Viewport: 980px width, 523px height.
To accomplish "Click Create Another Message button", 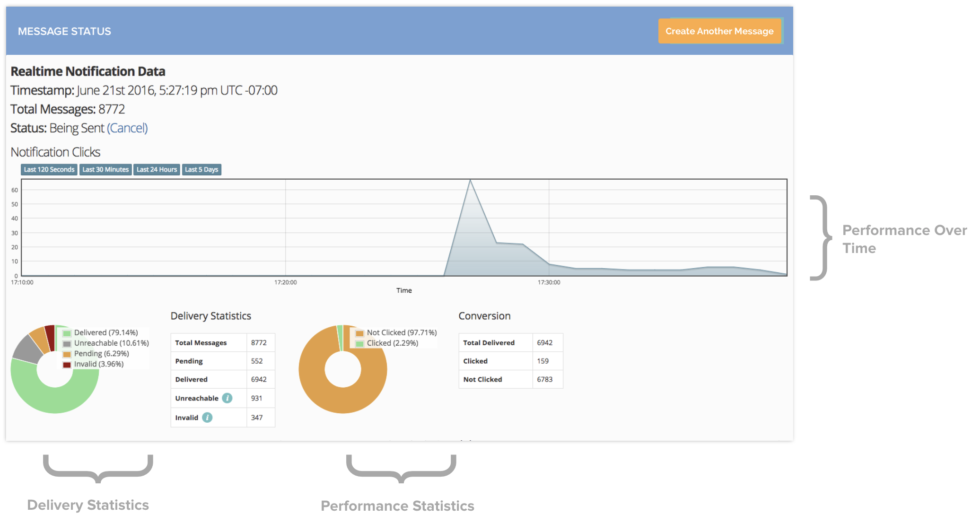I will tap(719, 31).
